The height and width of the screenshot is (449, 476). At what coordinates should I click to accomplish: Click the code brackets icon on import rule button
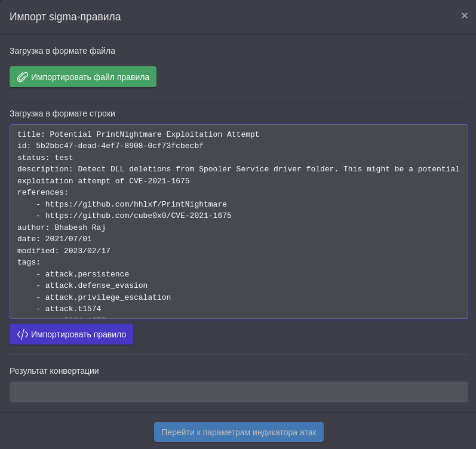(x=23, y=334)
